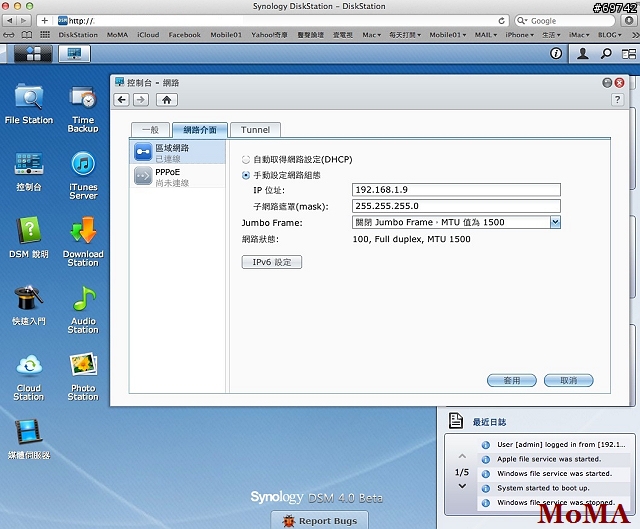640x529 pixels.
Task: Reload the page in Safari
Action: pyautogui.click(x=502, y=20)
